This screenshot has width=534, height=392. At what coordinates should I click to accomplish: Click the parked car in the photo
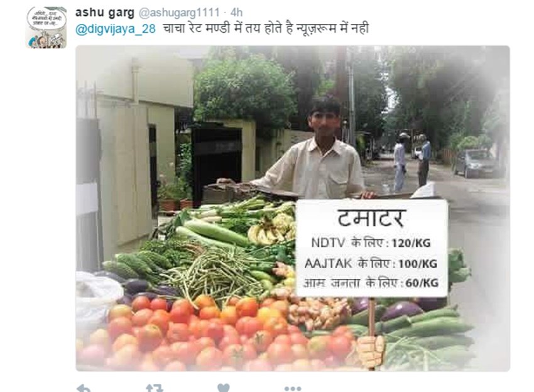(x=476, y=163)
